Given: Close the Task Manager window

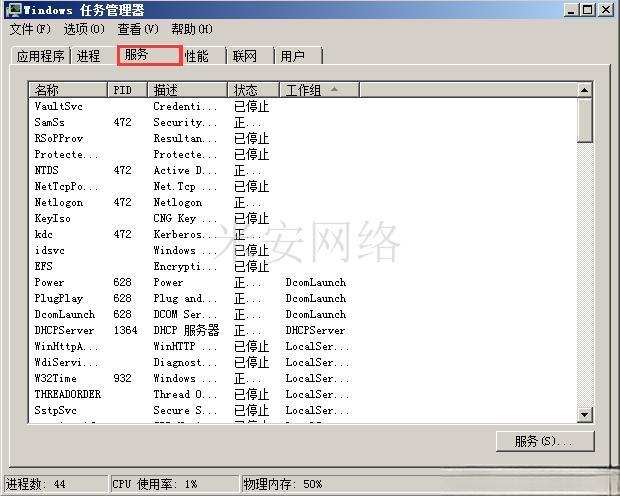Looking at the screenshot, I should coord(606,10).
